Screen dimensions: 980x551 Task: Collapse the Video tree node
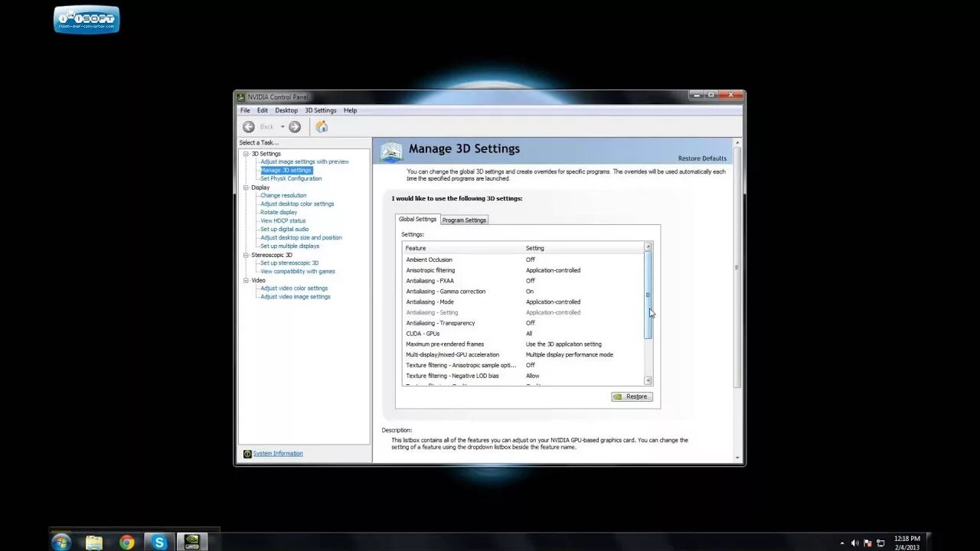click(246, 280)
